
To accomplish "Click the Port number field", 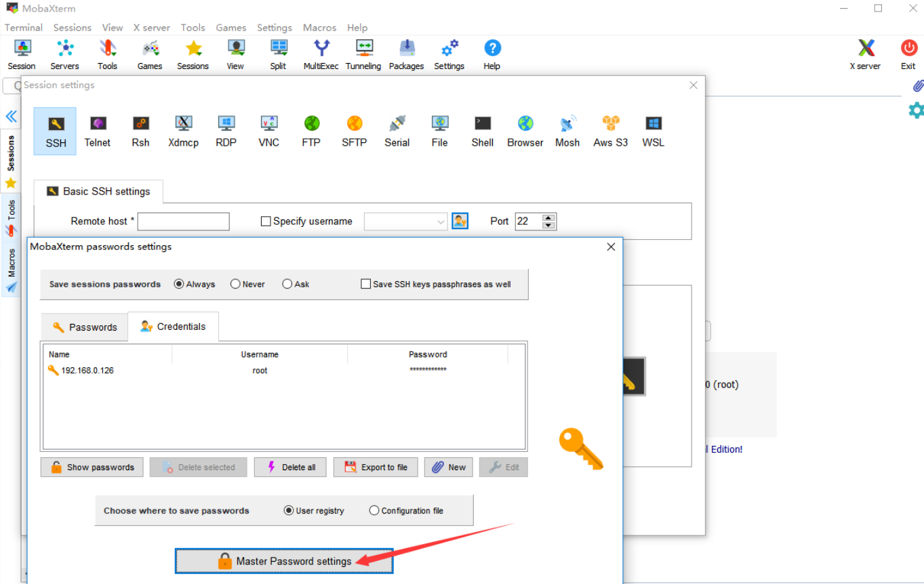I will click(529, 222).
